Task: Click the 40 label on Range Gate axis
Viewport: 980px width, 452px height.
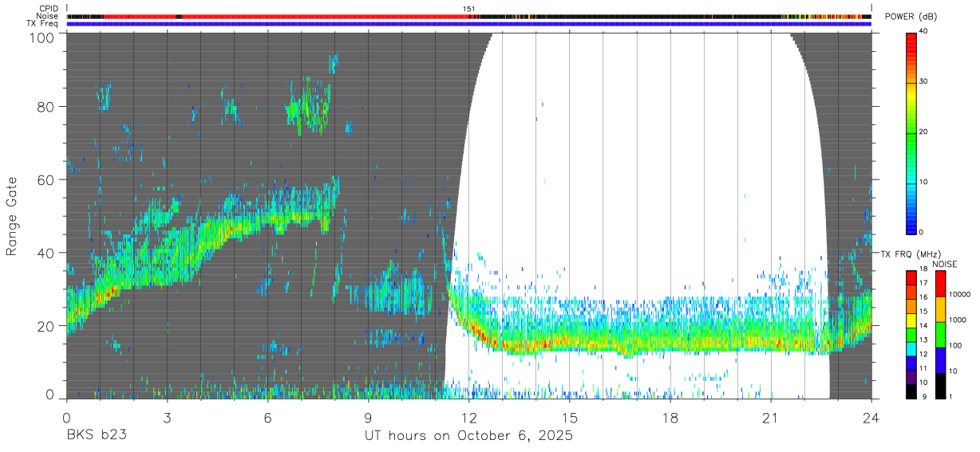Action: (47, 252)
